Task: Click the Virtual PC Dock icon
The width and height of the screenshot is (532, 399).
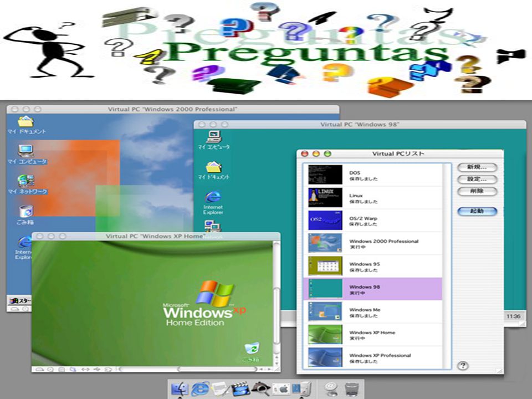Action: click(301, 388)
